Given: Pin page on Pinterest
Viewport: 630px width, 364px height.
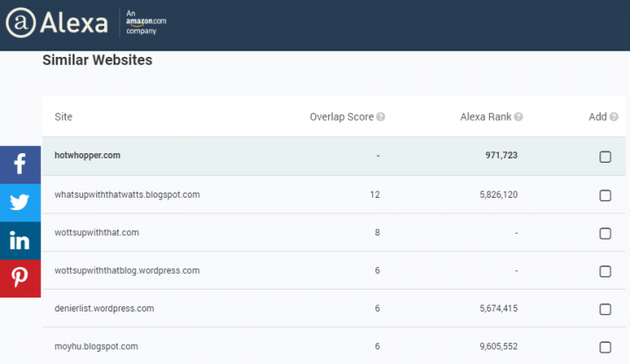Looking at the screenshot, I should (20, 278).
